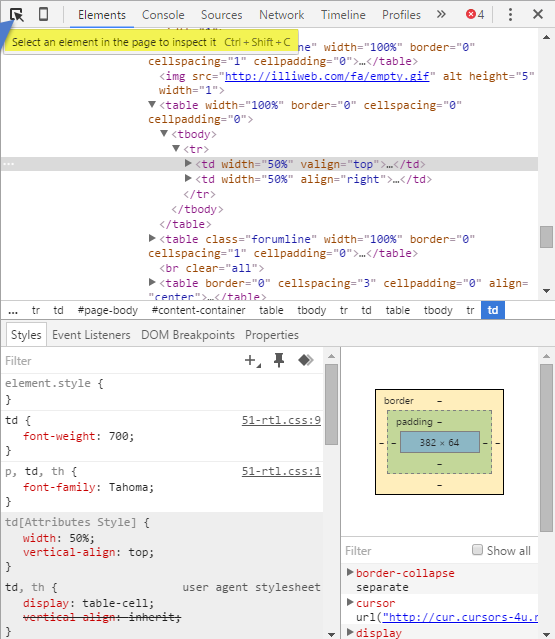
Task: Click the 382 × 64 content box
Action: [440, 442]
